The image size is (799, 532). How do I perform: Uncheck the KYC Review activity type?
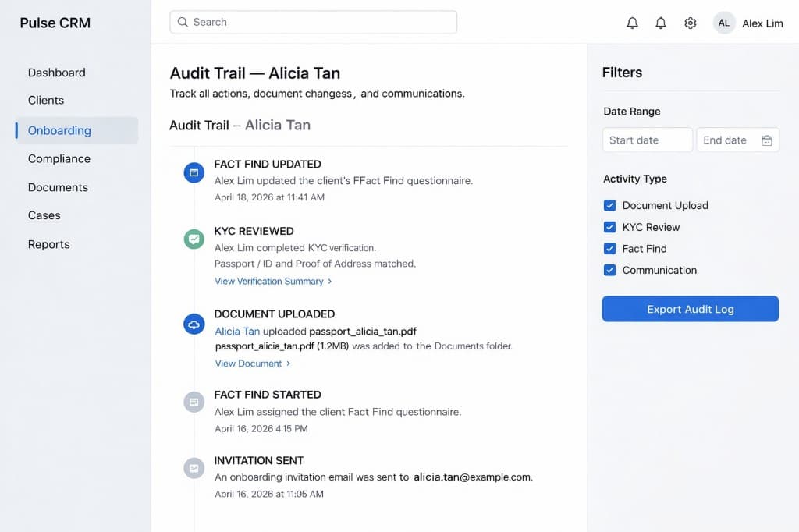(609, 227)
